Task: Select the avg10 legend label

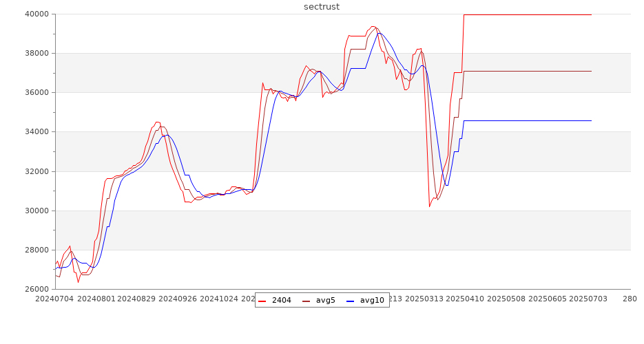Action: [x=372, y=300]
